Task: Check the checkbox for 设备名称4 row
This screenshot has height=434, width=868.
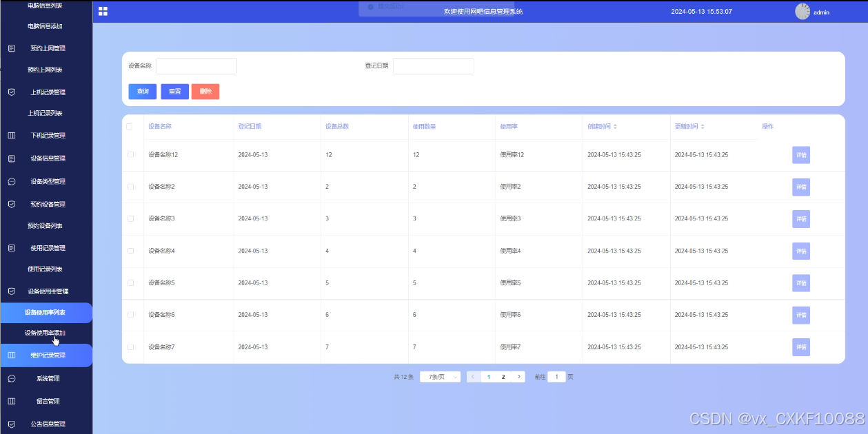Action: [130, 251]
